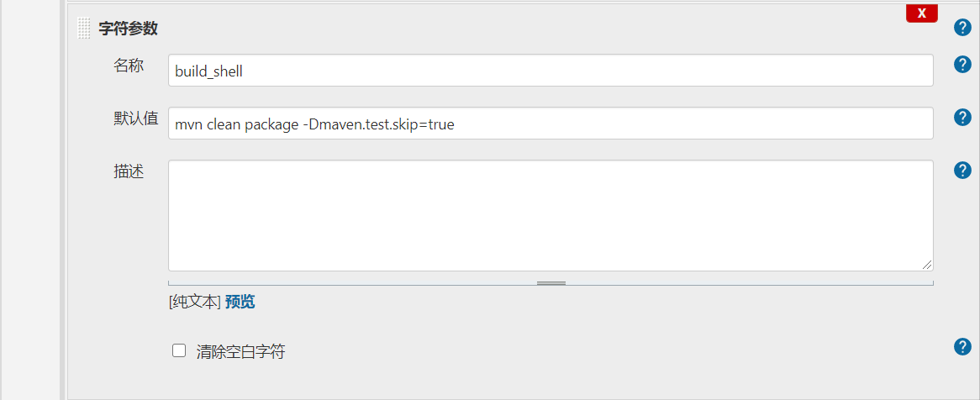Image resolution: width=980 pixels, height=400 pixels.
Task: Select the 清除空白字符 checkbox label text
Action: click(x=240, y=352)
